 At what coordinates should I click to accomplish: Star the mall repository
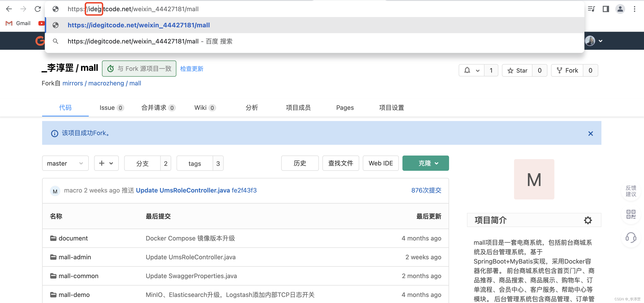[x=517, y=70]
